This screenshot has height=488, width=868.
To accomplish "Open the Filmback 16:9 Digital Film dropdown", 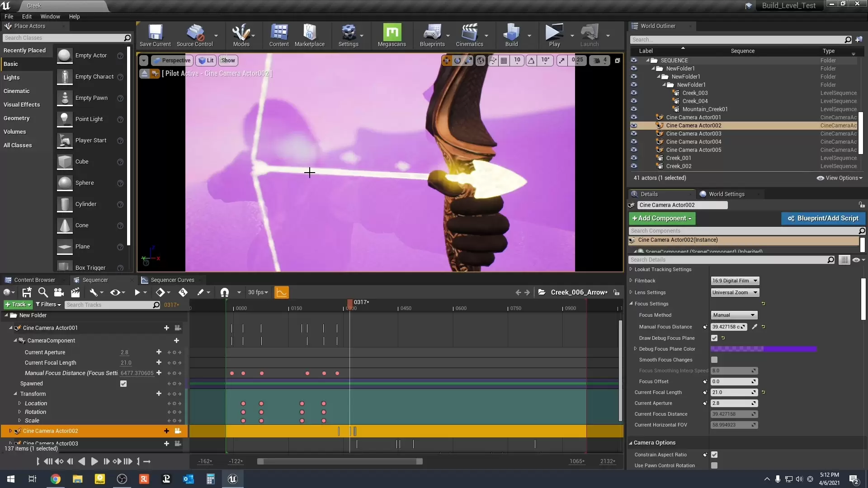I will click(735, 281).
